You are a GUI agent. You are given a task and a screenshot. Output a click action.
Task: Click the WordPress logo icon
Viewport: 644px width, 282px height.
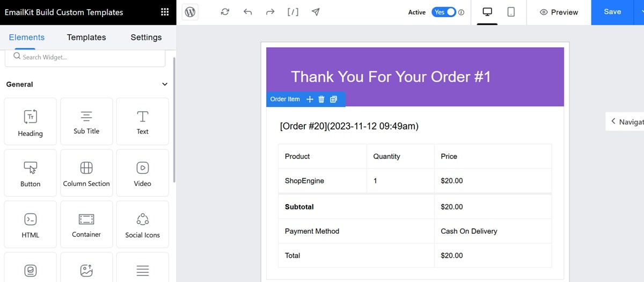point(190,12)
